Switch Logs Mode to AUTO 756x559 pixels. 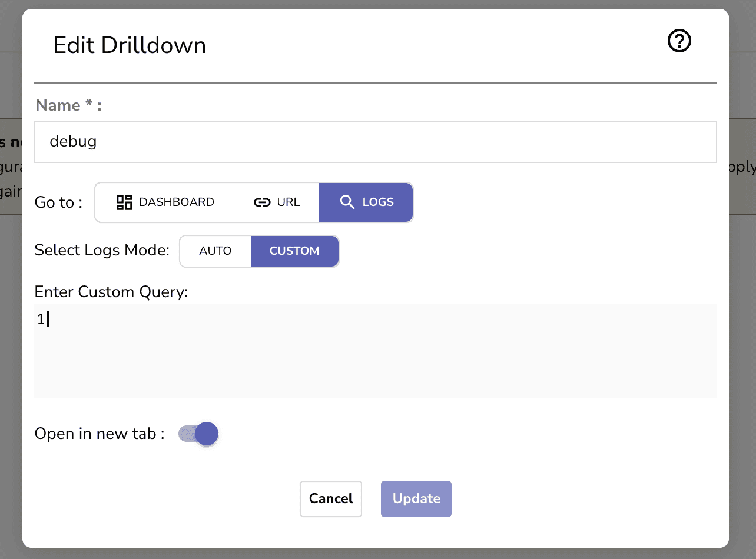215,251
